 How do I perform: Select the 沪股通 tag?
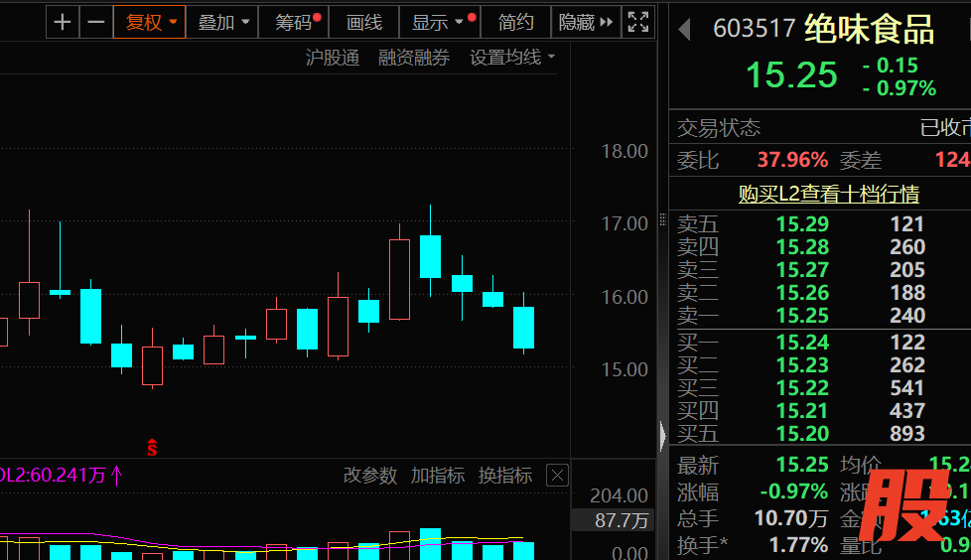332,58
